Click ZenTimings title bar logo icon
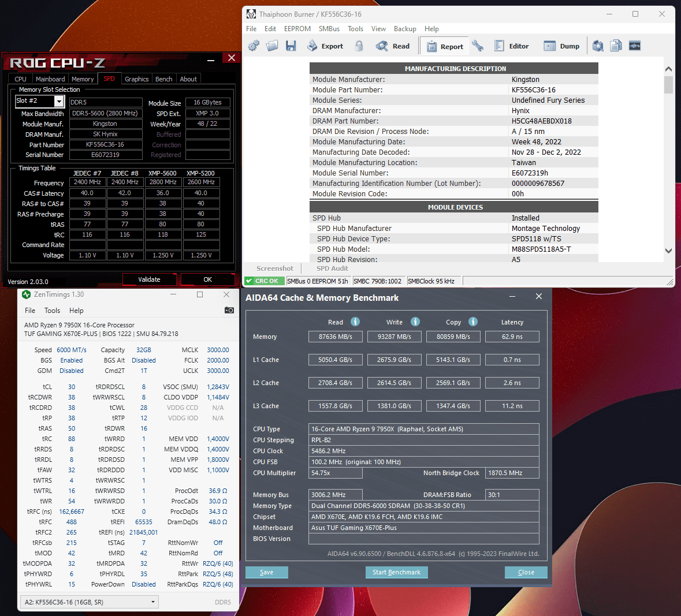This screenshot has height=616, width=681. tap(27, 294)
